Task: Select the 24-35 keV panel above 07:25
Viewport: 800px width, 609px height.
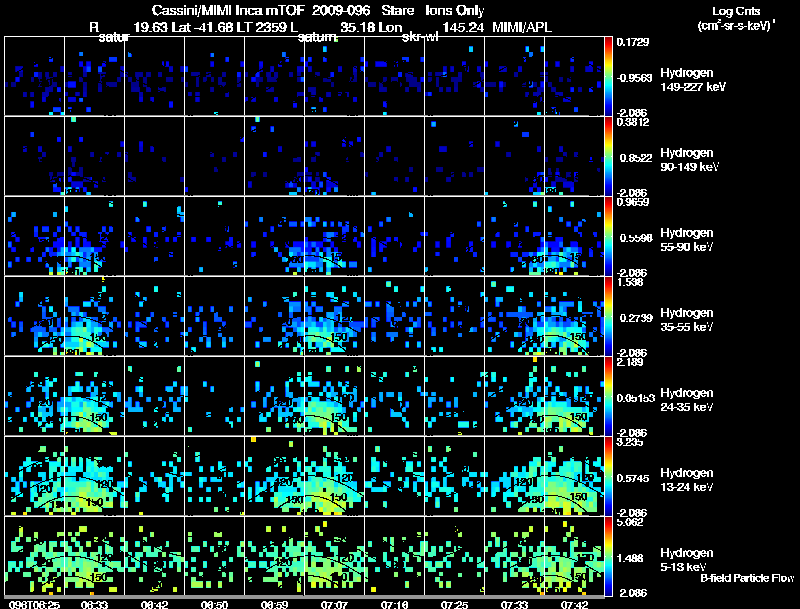Action: (x=454, y=396)
